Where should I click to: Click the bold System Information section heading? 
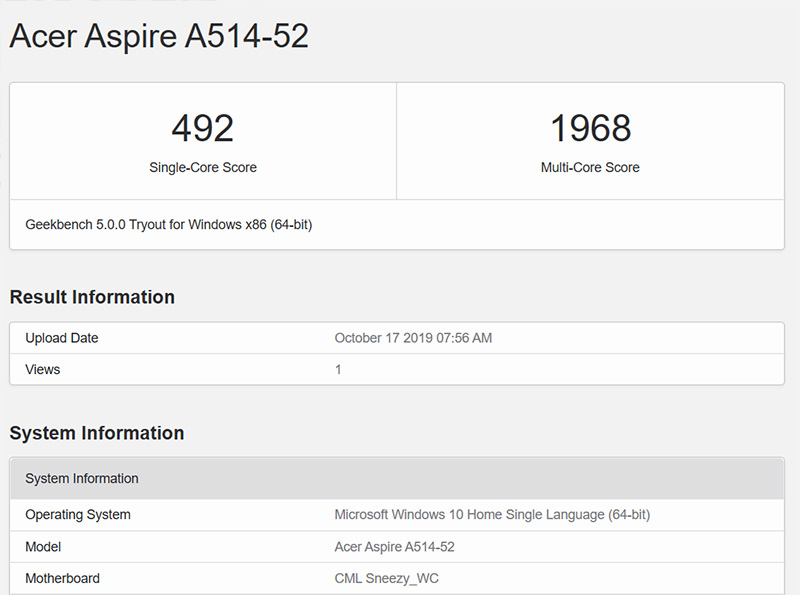pyautogui.click(x=97, y=433)
